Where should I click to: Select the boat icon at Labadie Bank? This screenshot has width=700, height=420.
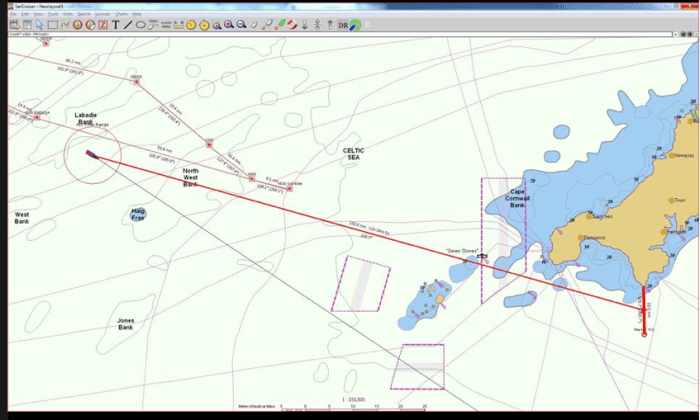[91, 154]
